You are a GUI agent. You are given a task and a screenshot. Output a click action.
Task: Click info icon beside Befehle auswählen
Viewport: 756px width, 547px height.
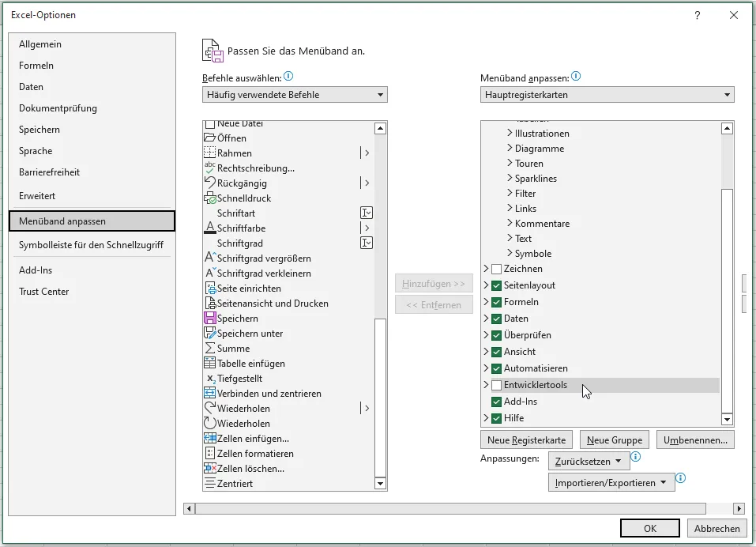pyautogui.click(x=288, y=77)
